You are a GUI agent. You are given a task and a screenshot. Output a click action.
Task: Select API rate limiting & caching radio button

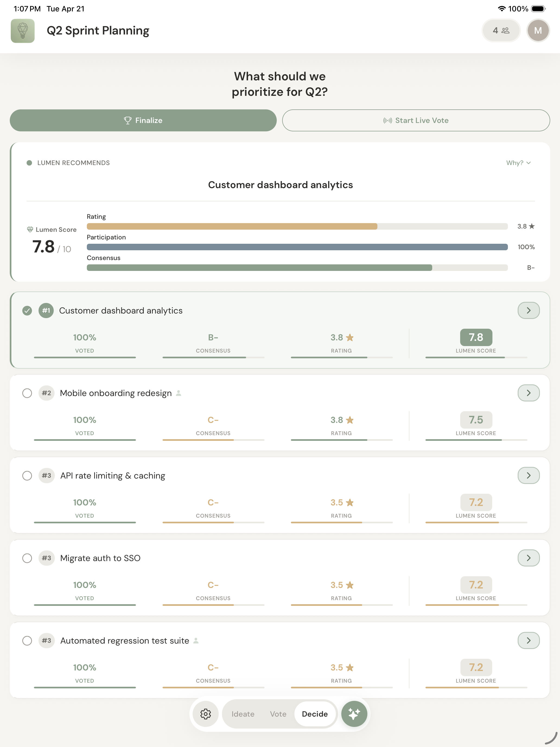(27, 476)
